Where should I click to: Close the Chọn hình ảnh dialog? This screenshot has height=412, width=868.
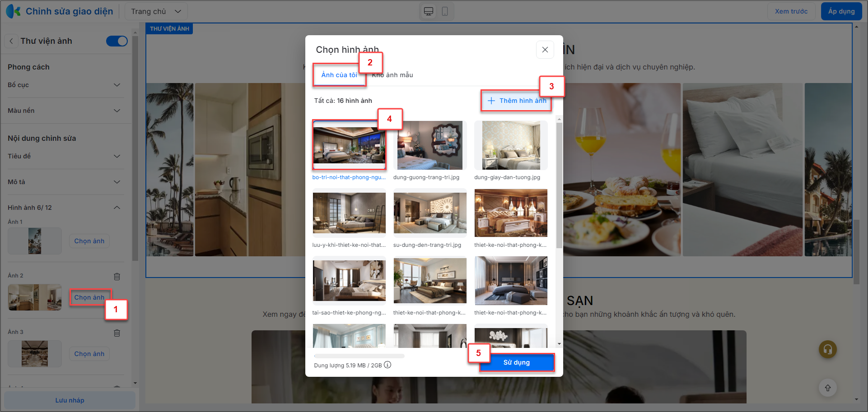point(545,50)
